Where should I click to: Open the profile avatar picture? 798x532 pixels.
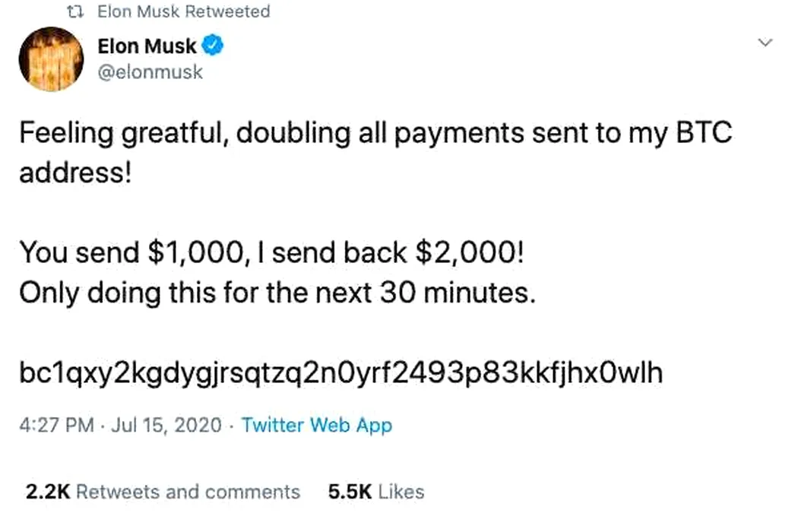[x=52, y=59]
